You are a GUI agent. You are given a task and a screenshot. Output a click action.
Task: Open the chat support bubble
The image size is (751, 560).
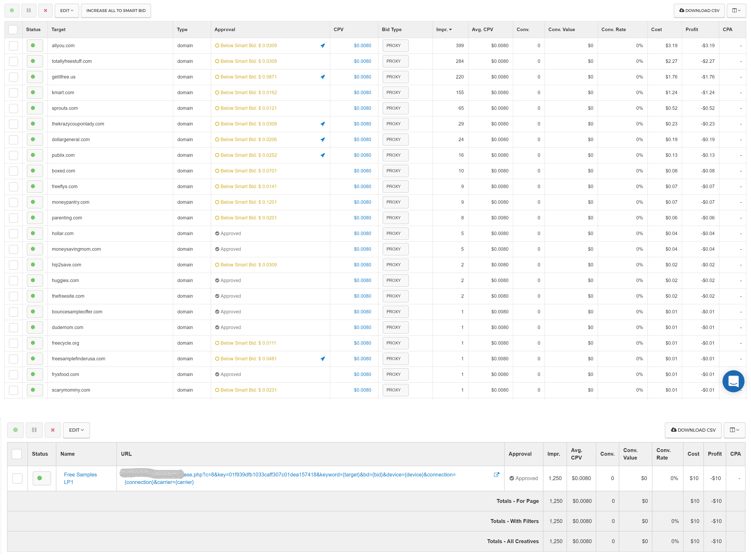(733, 381)
